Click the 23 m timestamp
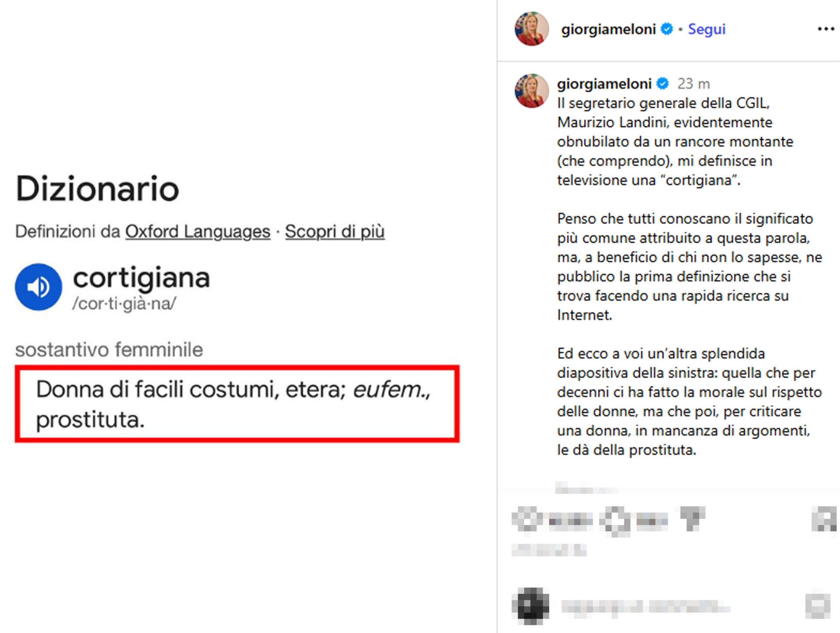Screen dimensions: 840x633 [693, 83]
